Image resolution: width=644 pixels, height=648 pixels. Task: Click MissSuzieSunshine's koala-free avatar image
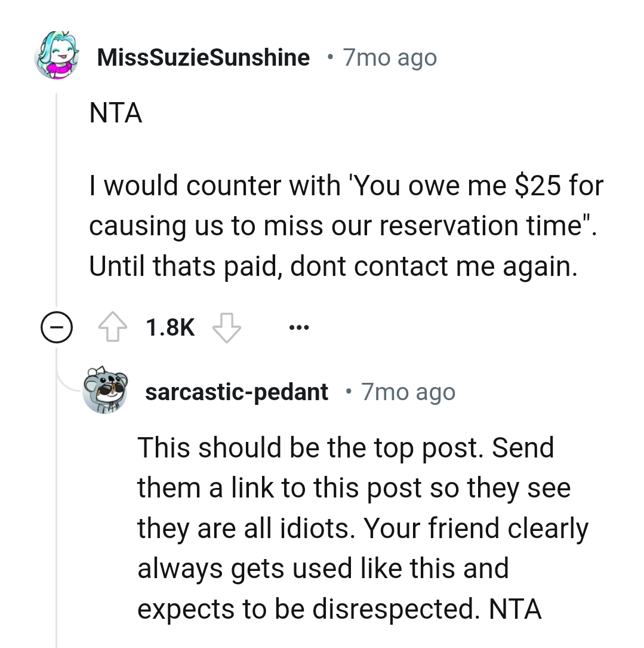point(57,56)
